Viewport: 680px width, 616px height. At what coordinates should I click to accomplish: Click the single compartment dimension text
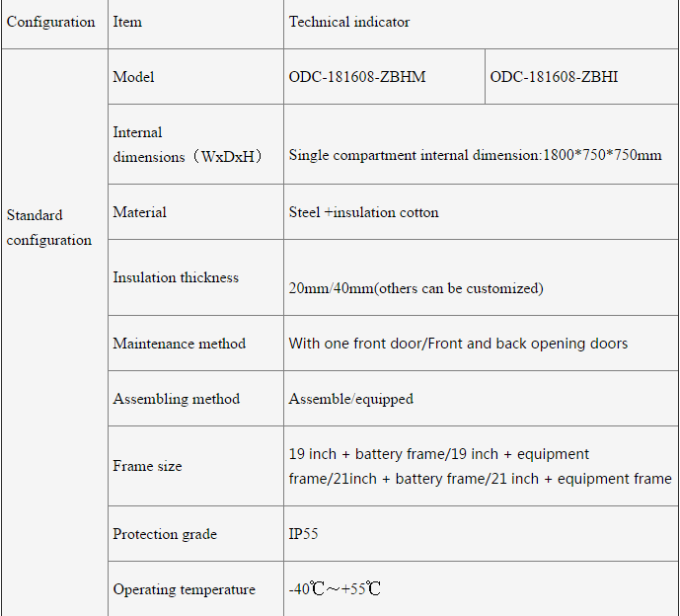(x=475, y=155)
